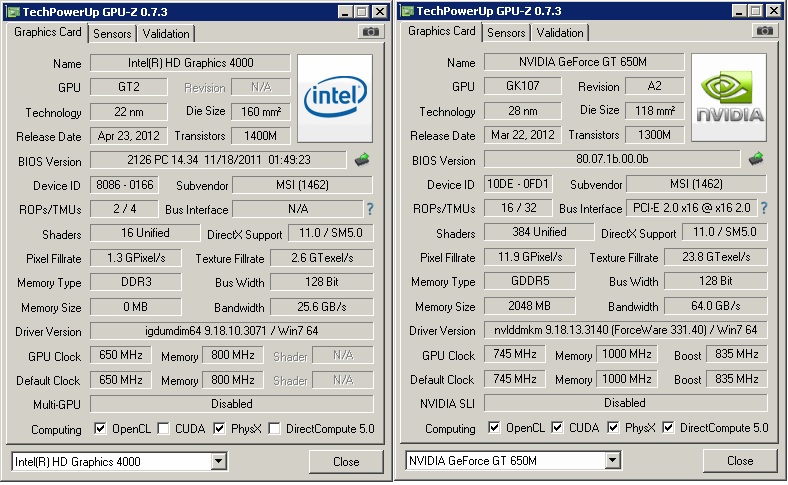Click the NVIDIA logo image

point(729,98)
